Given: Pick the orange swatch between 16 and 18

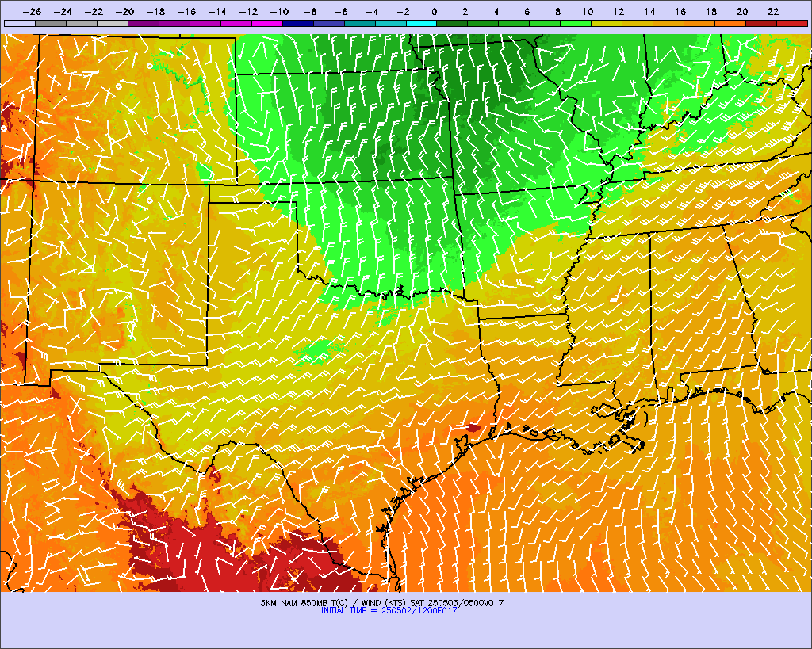Looking at the screenshot, I should [x=699, y=23].
